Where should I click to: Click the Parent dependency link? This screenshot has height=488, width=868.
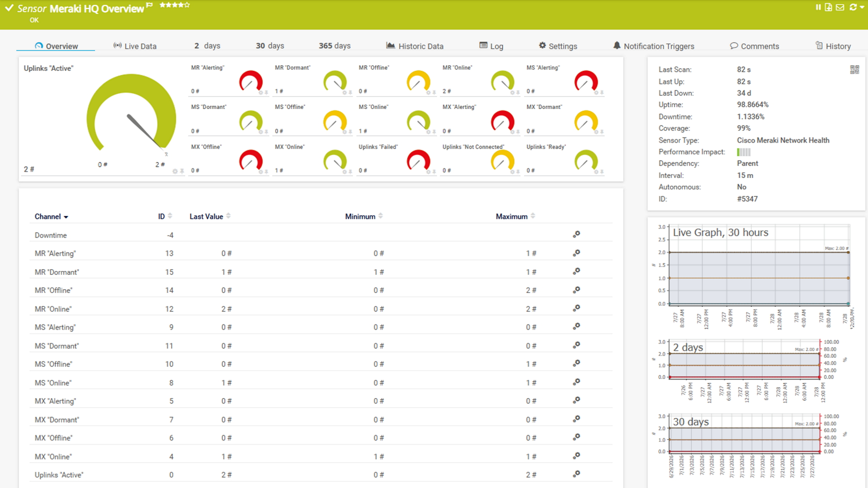[x=747, y=164]
